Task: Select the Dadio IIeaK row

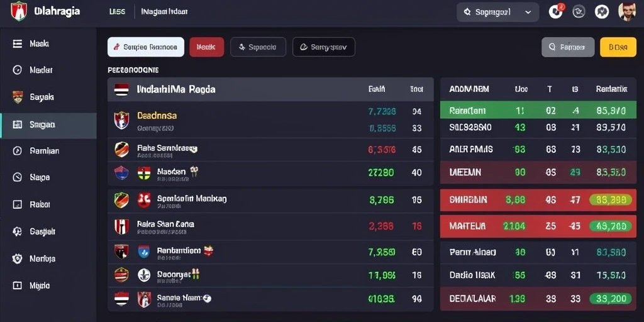Action: coord(538,275)
